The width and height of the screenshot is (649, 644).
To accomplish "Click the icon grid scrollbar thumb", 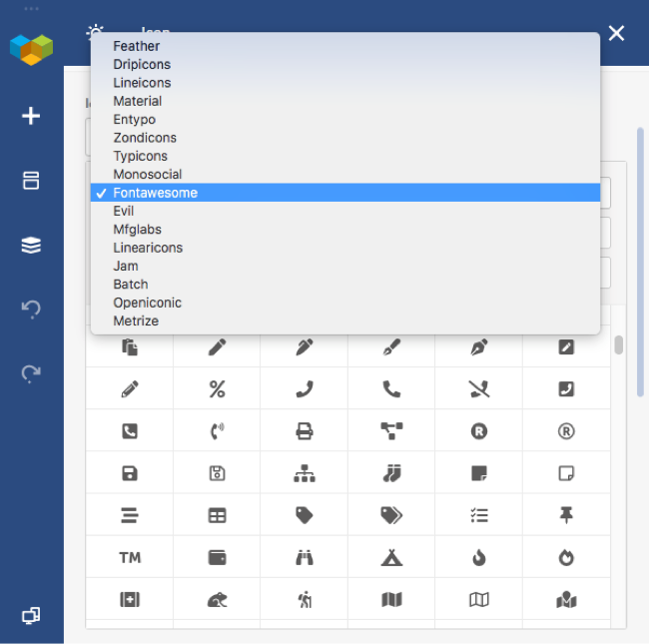I will (619, 344).
